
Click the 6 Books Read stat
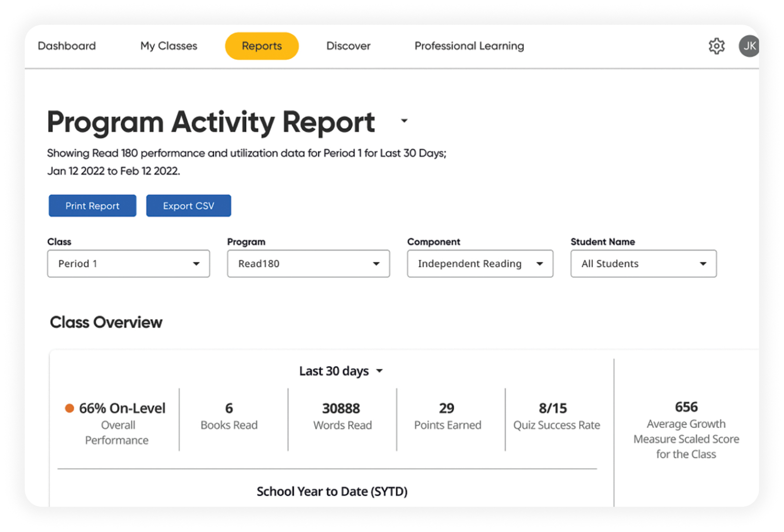point(229,416)
